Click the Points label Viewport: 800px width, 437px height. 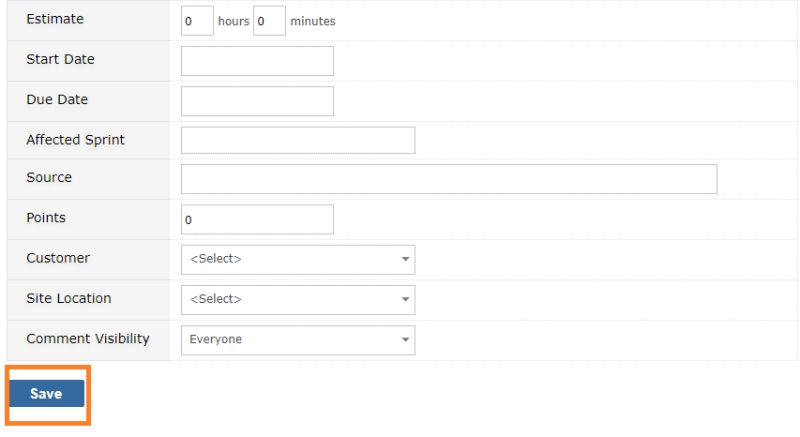(46, 218)
